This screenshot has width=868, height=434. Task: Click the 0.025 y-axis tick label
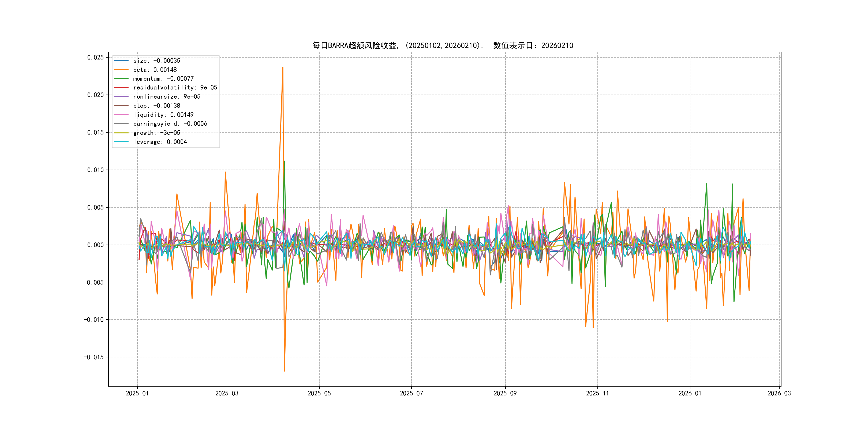click(95, 57)
